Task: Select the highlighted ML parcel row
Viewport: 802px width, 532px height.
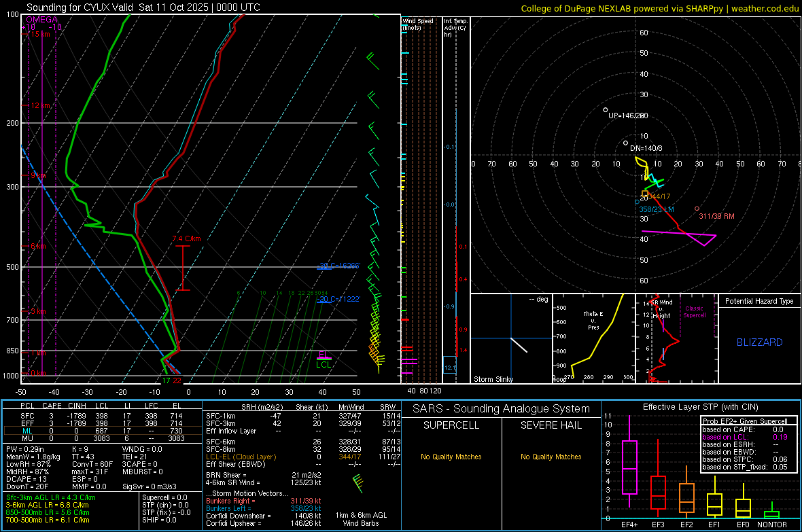Action: pos(102,431)
